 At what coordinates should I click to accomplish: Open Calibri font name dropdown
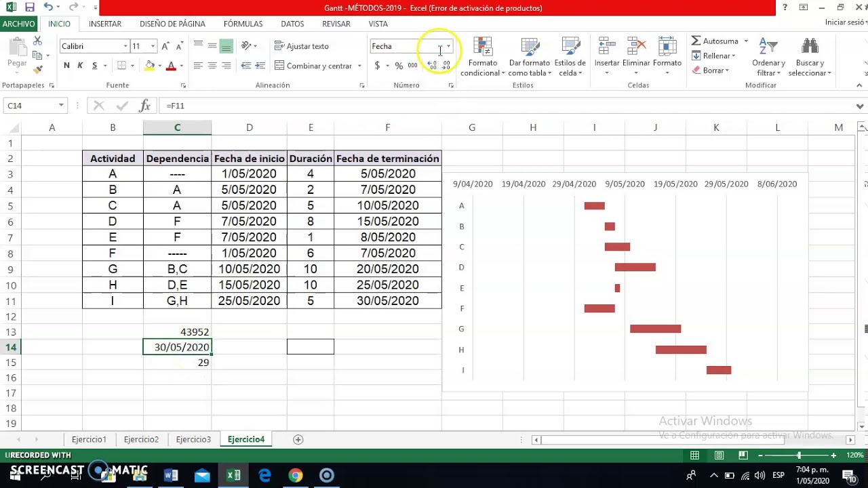(125, 46)
